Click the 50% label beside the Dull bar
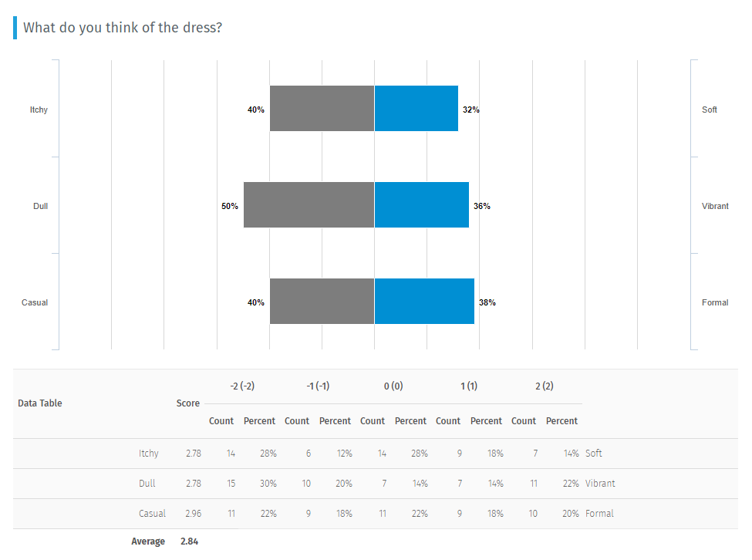The height and width of the screenshot is (560, 752). [x=230, y=206]
